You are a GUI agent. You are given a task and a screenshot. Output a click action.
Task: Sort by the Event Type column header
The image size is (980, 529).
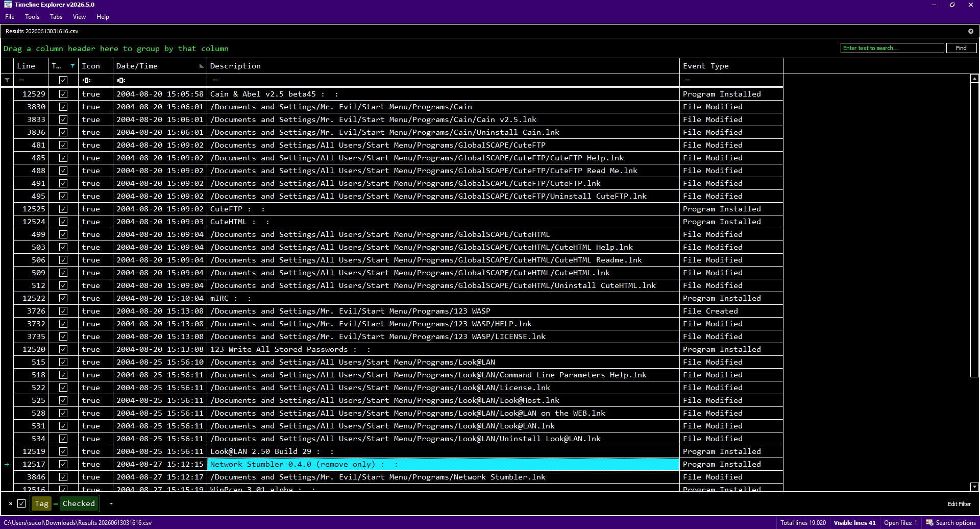coord(731,66)
